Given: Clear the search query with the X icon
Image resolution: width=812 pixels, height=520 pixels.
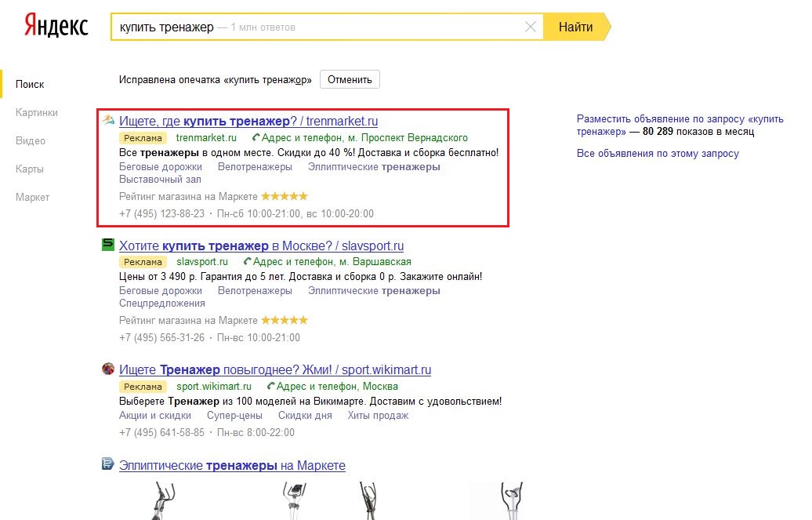Looking at the screenshot, I should point(531,27).
